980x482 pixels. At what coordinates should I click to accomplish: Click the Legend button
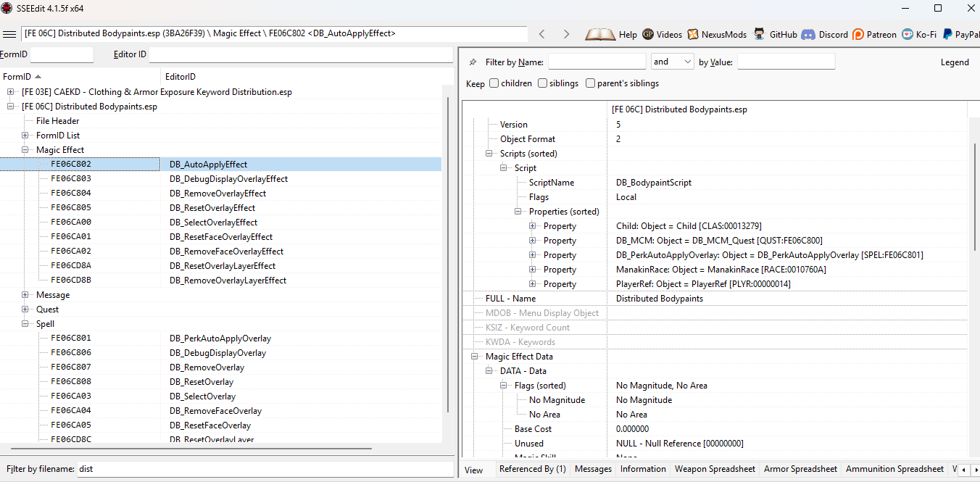[954, 62]
